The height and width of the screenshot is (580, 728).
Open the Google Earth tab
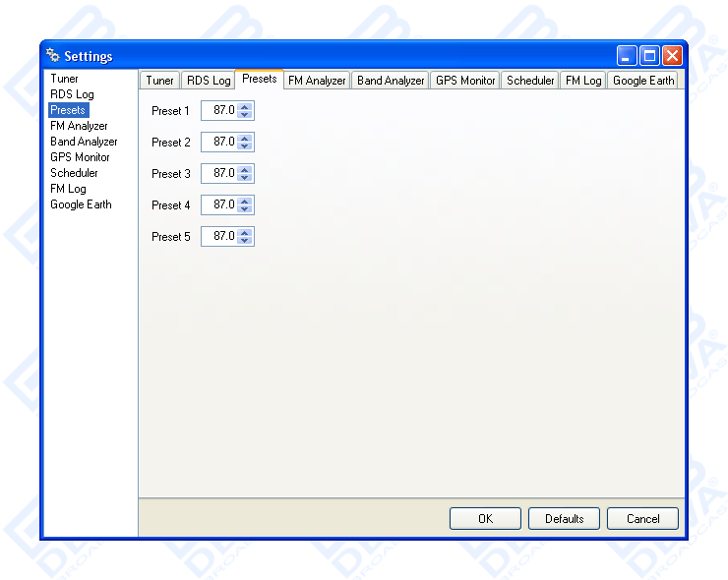point(643,81)
